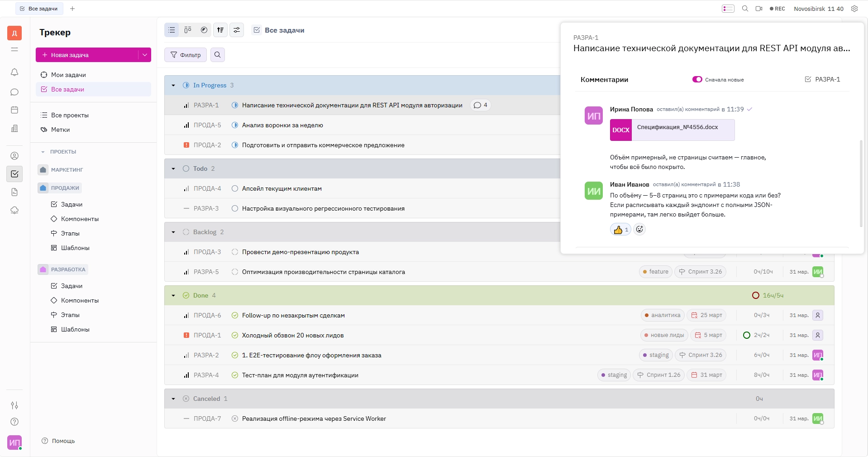Click the comments count badge on РАЗРА-1
Image resolution: width=868 pixels, height=457 pixels.
(481, 105)
